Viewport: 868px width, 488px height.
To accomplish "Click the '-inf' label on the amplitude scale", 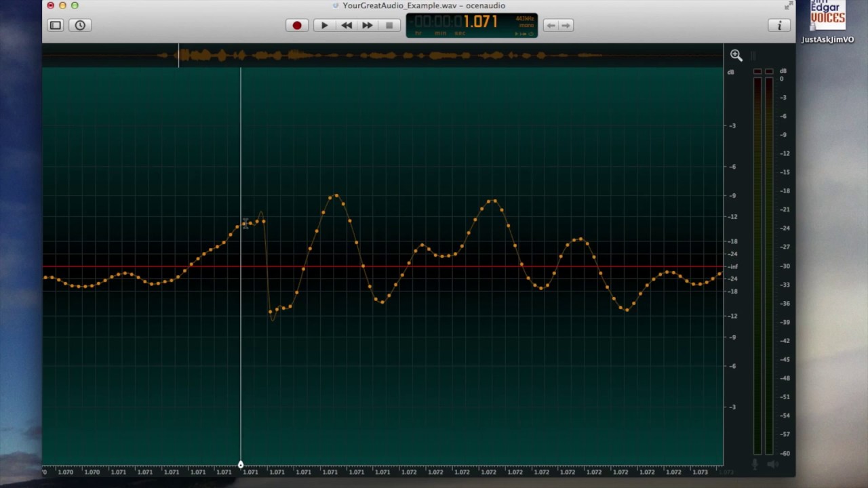I will point(732,267).
